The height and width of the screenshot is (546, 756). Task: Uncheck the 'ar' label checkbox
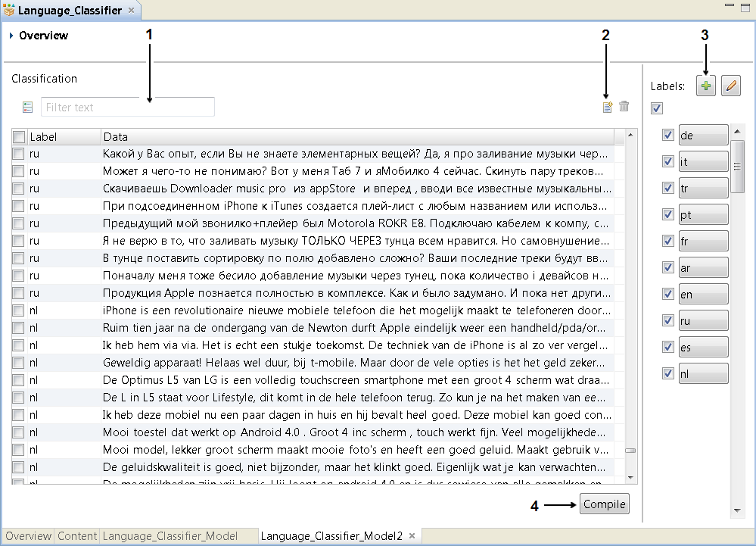[x=667, y=267]
